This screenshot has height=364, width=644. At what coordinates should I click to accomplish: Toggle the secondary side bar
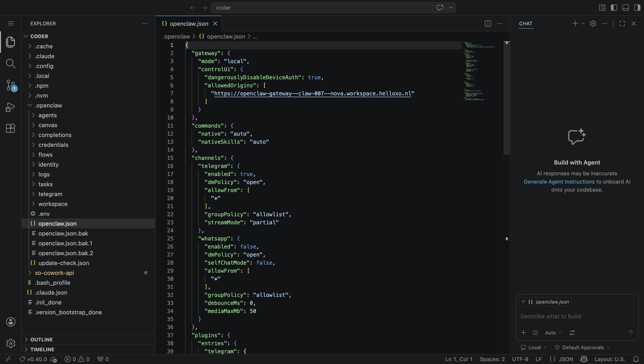click(637, 8)
